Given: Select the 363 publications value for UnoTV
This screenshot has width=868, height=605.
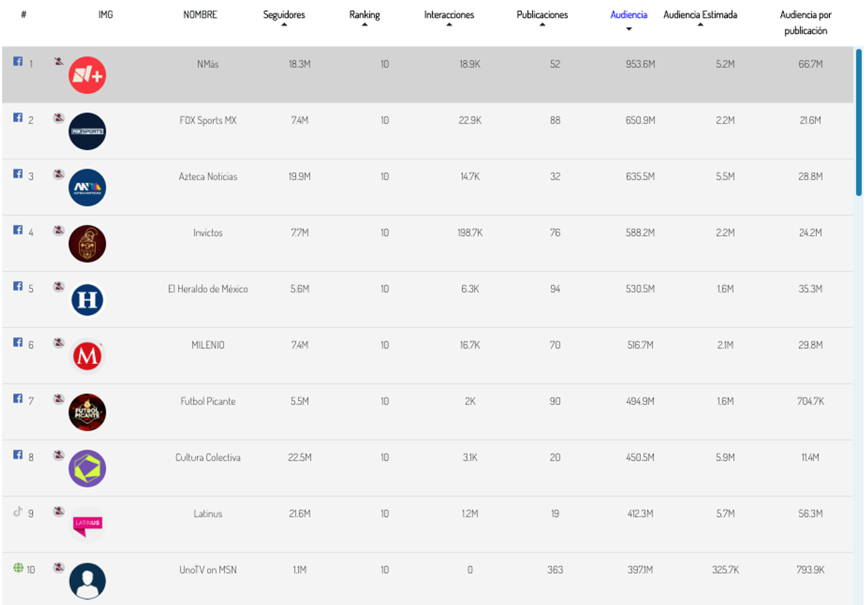Looking at the screenshot, I should 555,570.
